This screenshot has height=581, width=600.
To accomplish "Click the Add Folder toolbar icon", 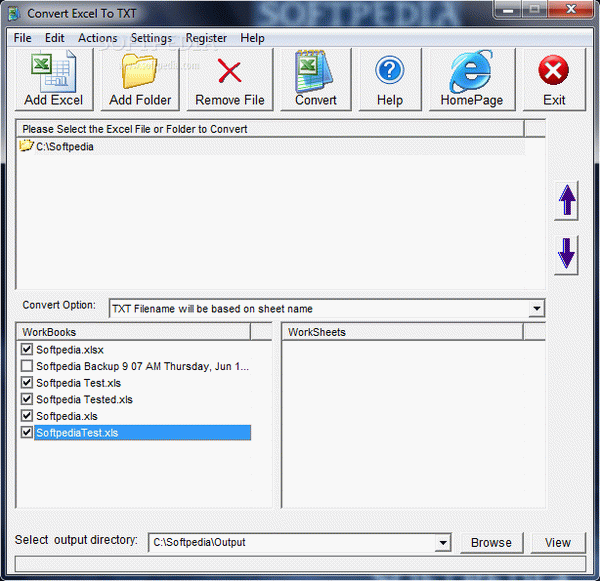I will click(140, 71).
